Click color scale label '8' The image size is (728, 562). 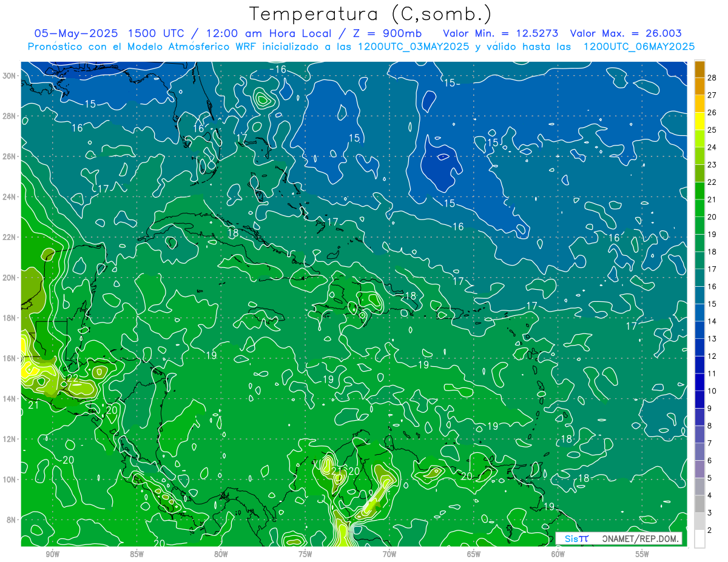710,426
